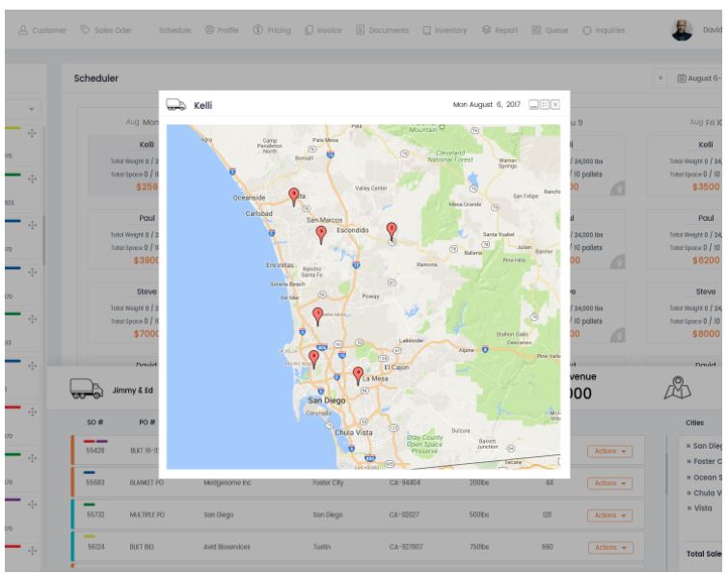This screenshot has width=728, height=574.
Task: Select Kelli's Friday $3500 card
Action: [686, 165]
